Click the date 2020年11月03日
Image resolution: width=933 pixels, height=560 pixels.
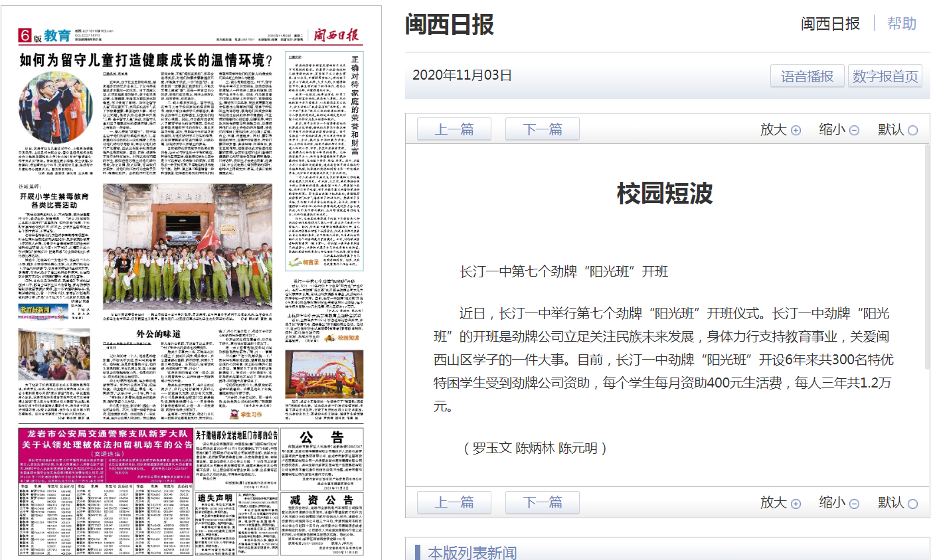tap(462, 75)
